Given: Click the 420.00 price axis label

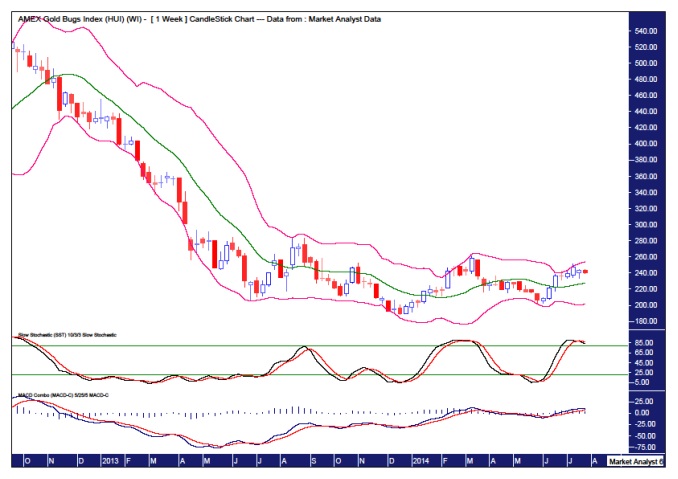Looking at the screenshot, I should (646, 128).
